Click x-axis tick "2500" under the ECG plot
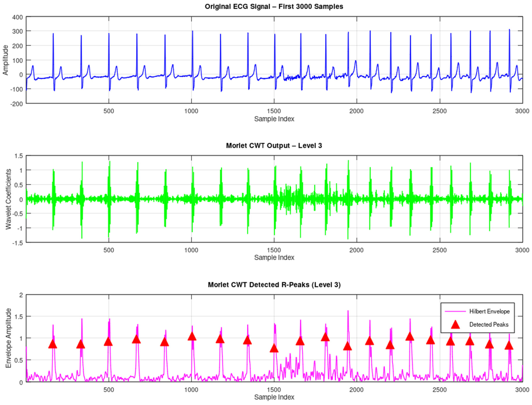Image resolution: width=532 pixels, height=405 pixels. point(440,111)
